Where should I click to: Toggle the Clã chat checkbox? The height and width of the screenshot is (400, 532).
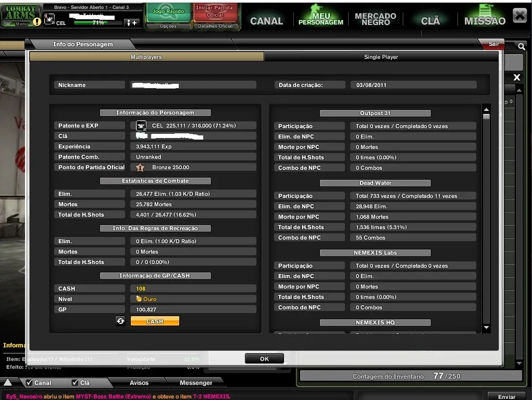tap(75, 382)
